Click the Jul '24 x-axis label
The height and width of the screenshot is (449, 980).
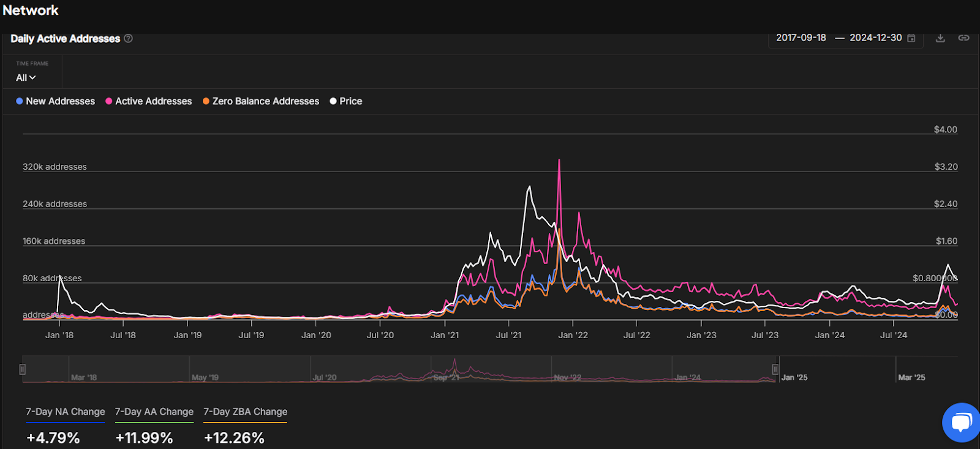point(894,335)
